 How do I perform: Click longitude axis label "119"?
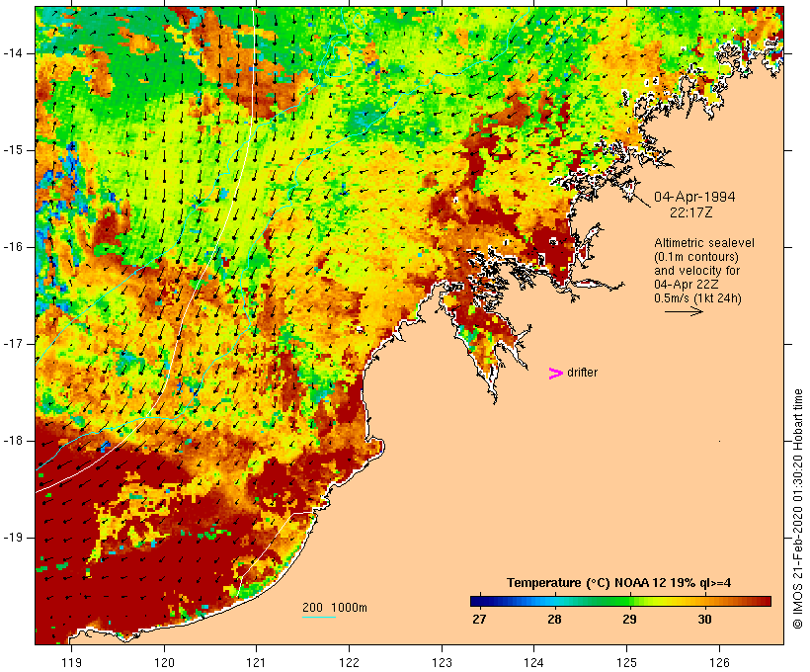coord(71,662)
